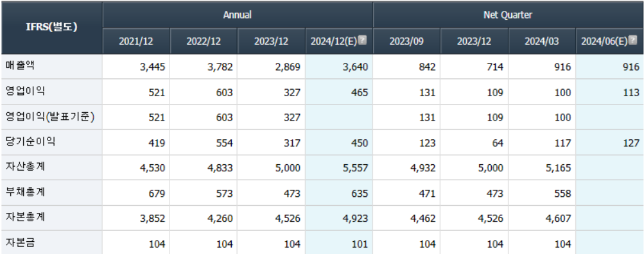Click 영업이익(발표기준) value 603 for 2022/12
The height and width of the screenshot is (254, 644).
(225, 118)
